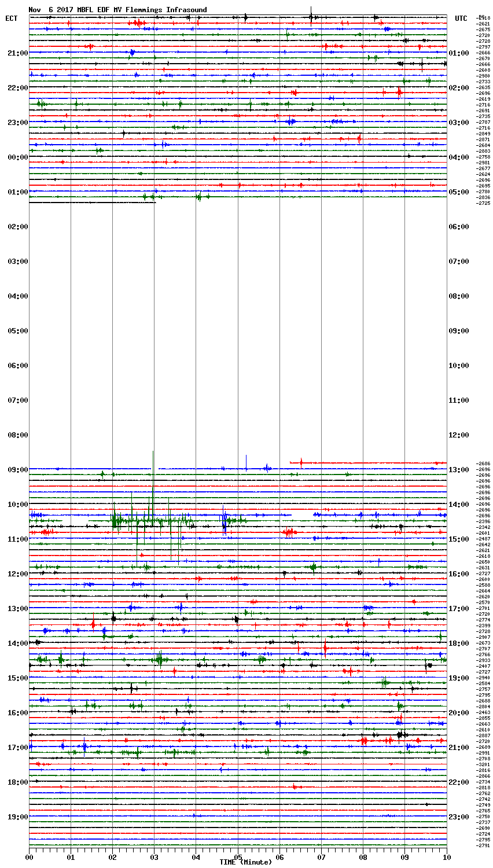Select the 18:00 label on the UTC axis

(459, 643)
